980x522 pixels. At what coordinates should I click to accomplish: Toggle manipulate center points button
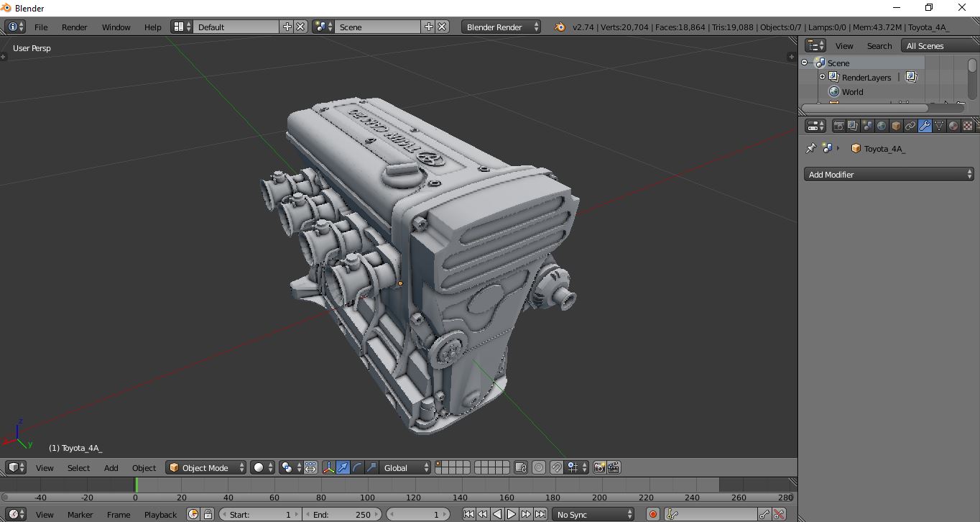click(310, 467)
